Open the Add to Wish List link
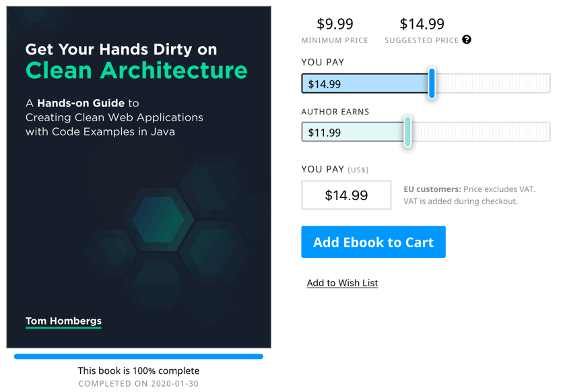Screen dimensions: 561x392 click(342, 283)
